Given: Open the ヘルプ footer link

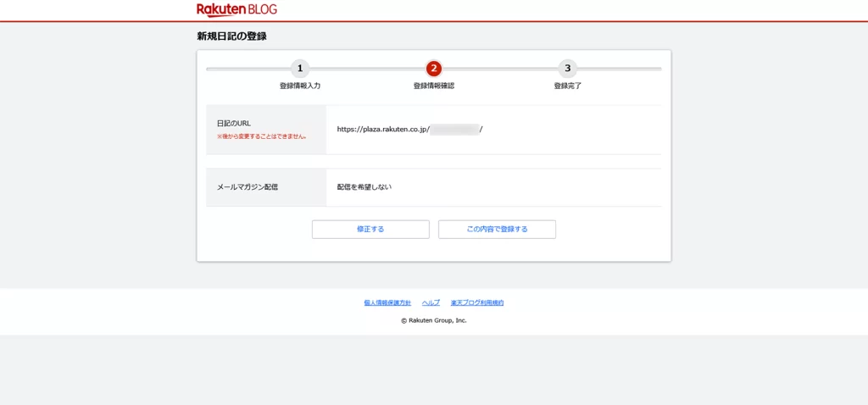Looking at the screenshot, I should pyautogui.click(x=431, y=302).
